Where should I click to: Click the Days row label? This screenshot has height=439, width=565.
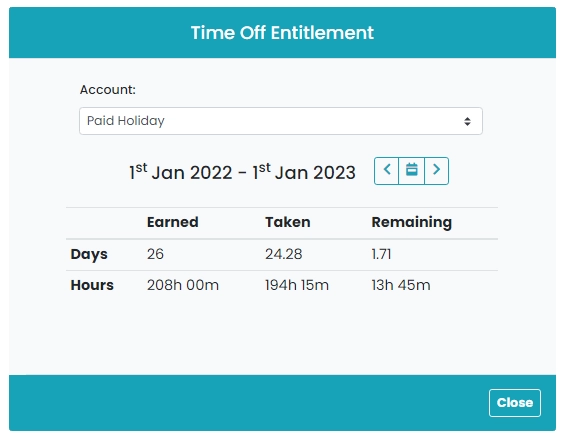(x=89, y=254)
